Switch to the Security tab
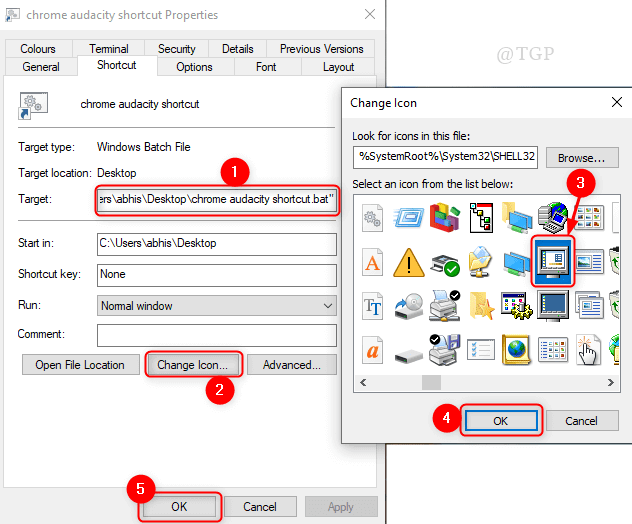This screenshot has height=524, width=632. 177,49
